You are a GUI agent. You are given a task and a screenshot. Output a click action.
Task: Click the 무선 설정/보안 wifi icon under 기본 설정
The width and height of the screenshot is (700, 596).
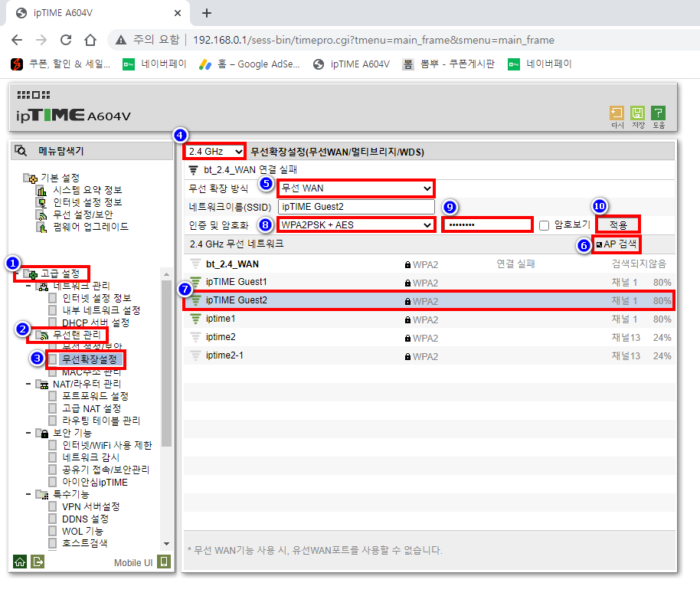[x=42, y=215]
